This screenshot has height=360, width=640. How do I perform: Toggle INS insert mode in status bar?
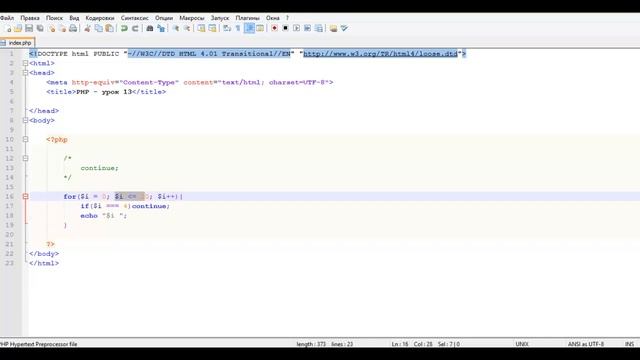(x=629, y=344)
